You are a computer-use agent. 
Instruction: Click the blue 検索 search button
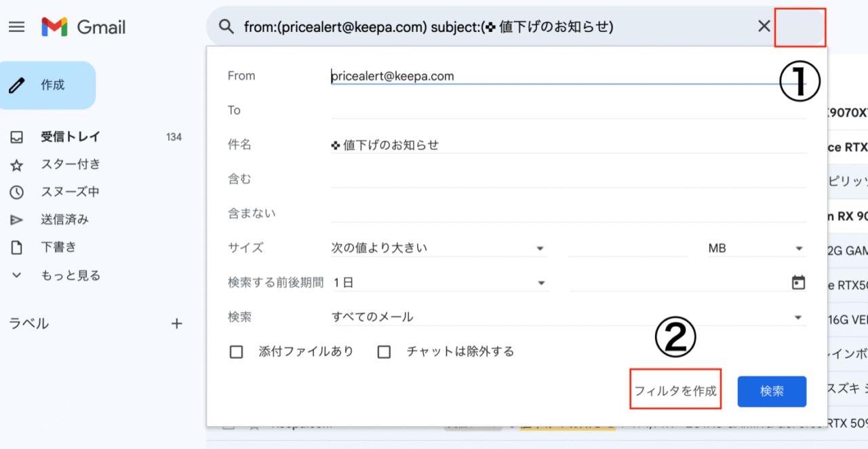click(772, 391)
